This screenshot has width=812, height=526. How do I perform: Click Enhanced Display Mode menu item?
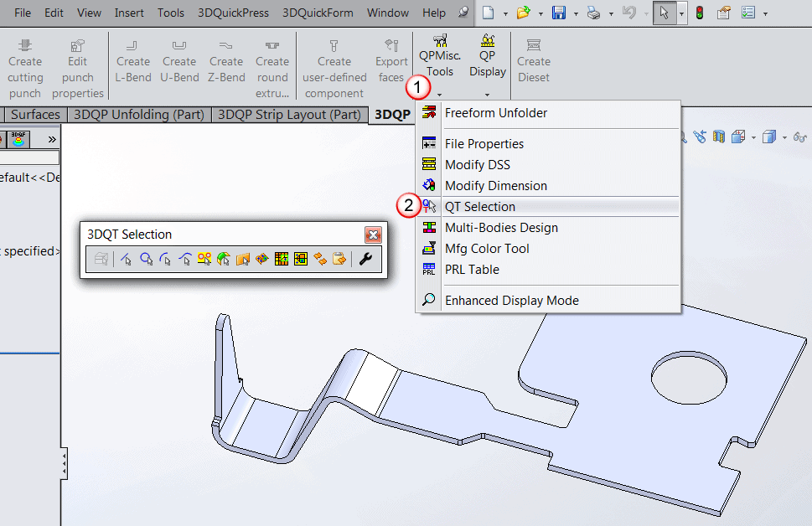511,301
